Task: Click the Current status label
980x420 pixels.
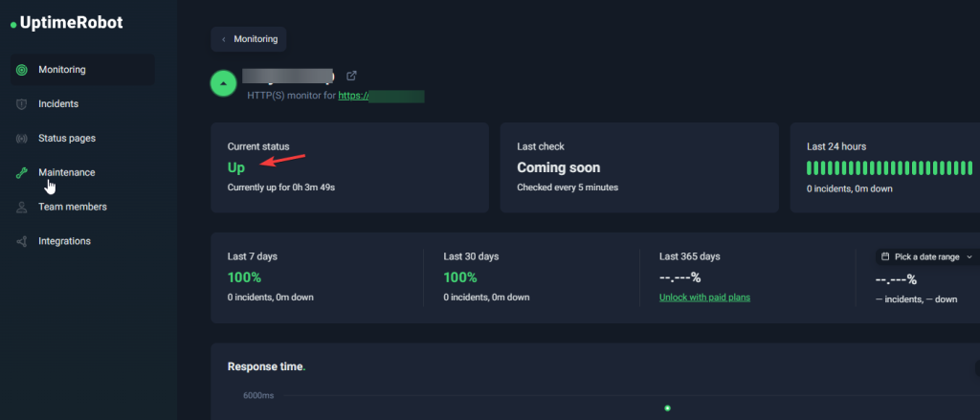Action: [258, 146]
